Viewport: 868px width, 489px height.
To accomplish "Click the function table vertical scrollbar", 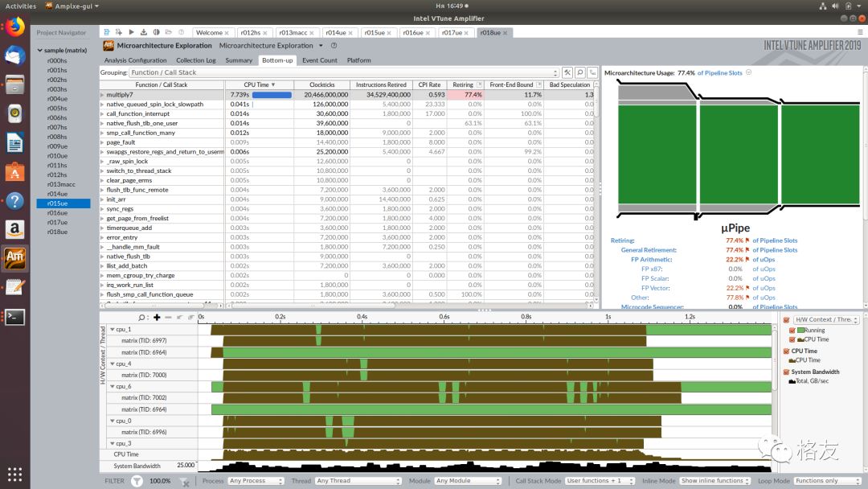I will (596, 194).
